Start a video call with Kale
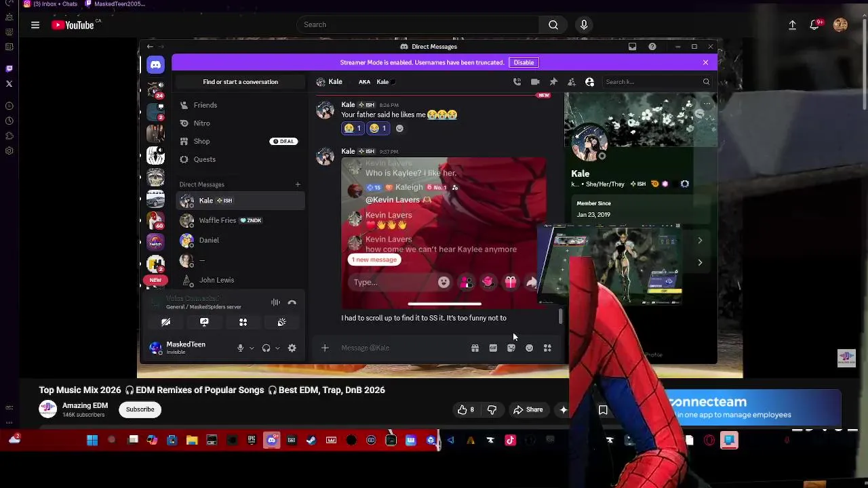Image resolution: width=868 pixels, height=488 pixels. click(535, 82)
